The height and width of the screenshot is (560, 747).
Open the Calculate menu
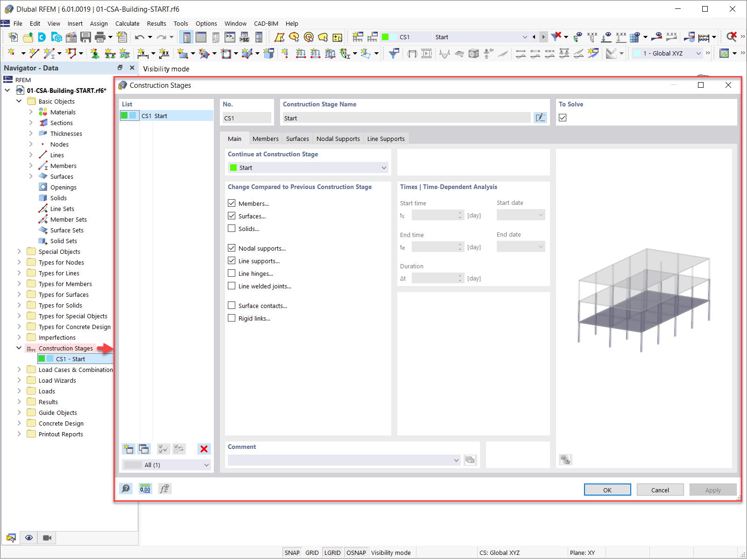[x=127, y=23]
